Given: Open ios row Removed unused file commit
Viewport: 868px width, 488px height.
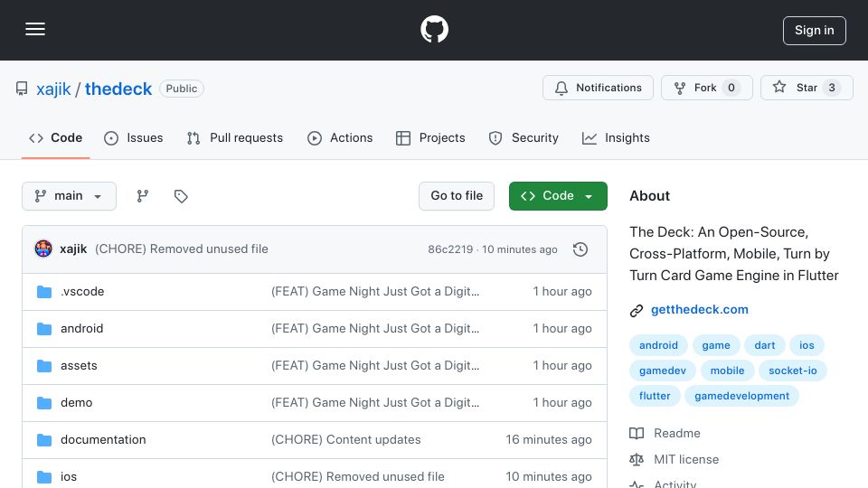Looking at the screenshot, I should 358,477.
